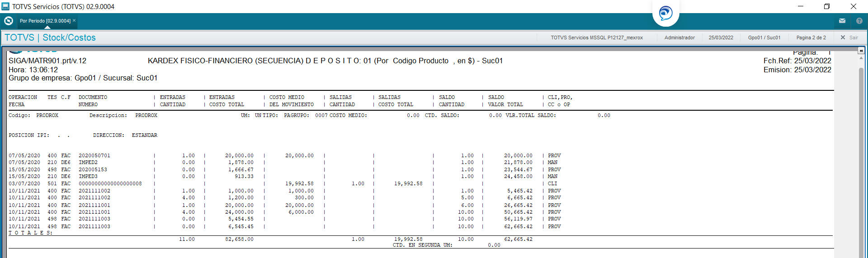Click document number 202005153
Screen dimensions: 868x258
point(93,169)
